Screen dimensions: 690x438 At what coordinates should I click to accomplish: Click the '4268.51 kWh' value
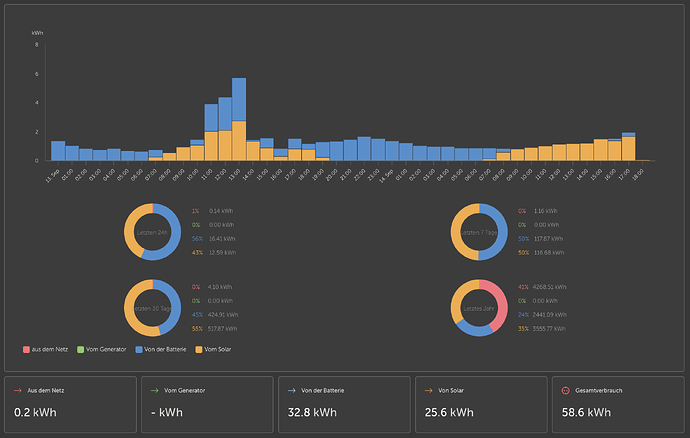pos(549,287)
